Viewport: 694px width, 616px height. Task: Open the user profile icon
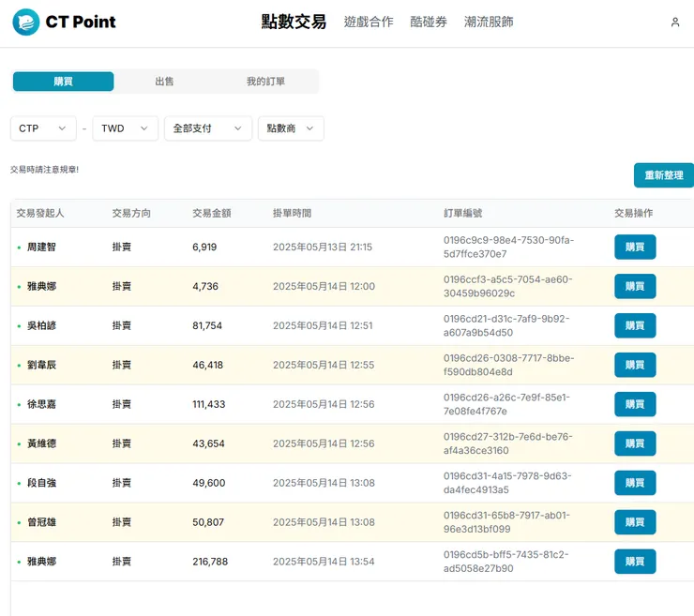pyautogui.click(x=674, y=23)
